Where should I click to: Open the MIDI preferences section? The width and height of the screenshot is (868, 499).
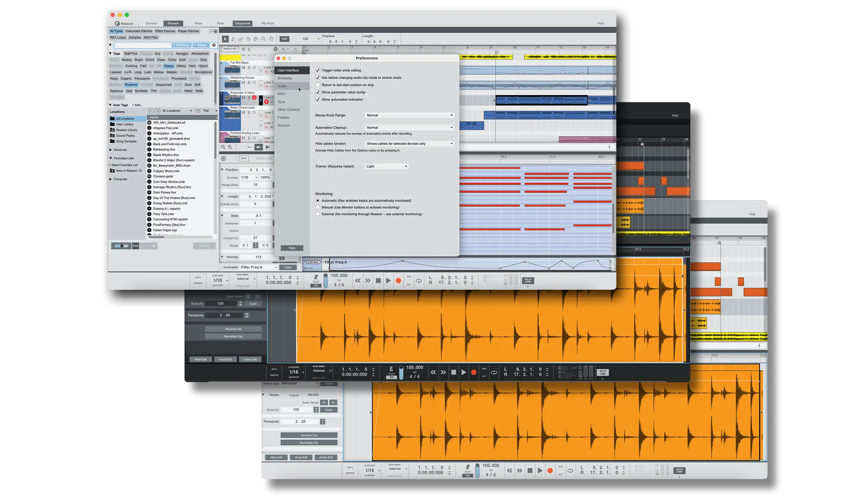[x=281, y=94]
